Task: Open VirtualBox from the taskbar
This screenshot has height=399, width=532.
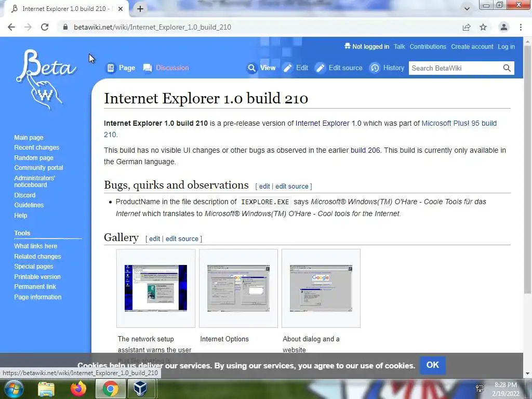Action: [140, 389]
